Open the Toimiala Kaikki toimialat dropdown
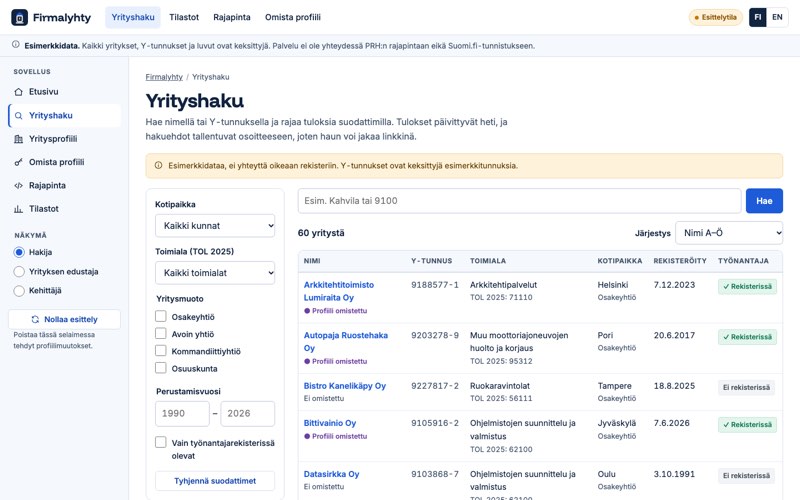Viewport: 800px width, 500px height. coord(215,273)
